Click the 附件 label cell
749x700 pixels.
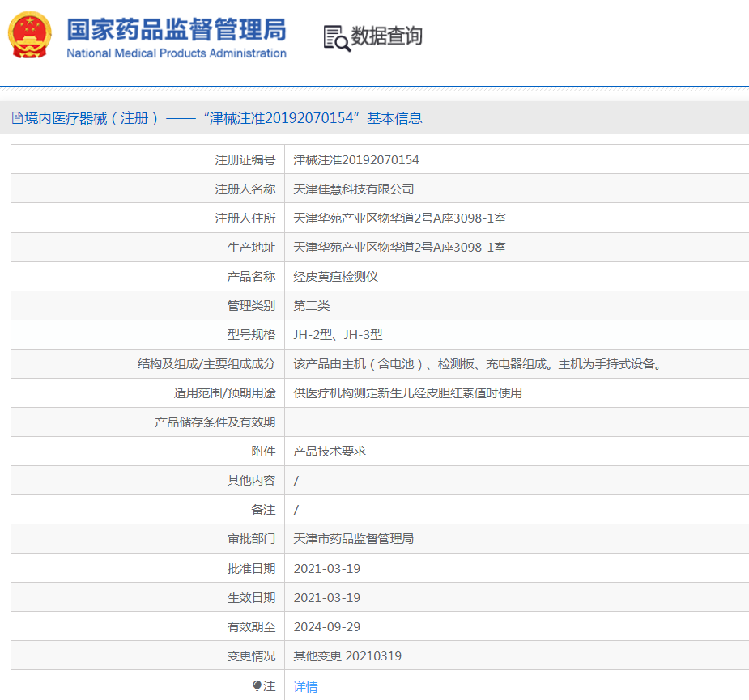point(147,452)
